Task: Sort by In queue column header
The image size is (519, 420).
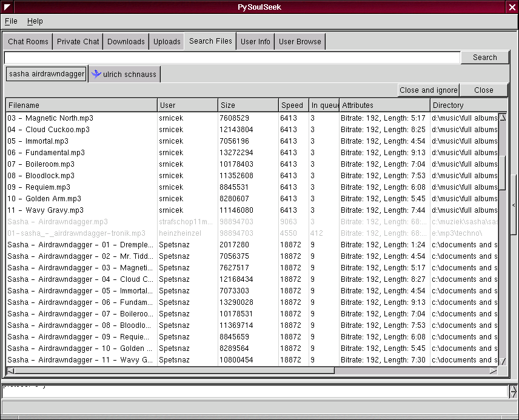Action: tap(324, 105)
